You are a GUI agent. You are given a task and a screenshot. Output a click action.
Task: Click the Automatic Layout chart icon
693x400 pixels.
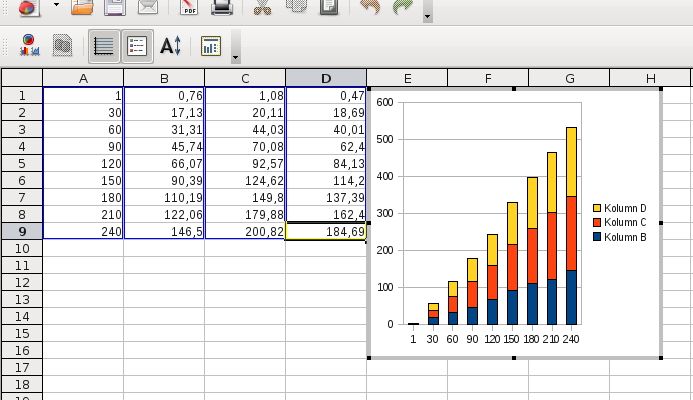click(211, 46)
